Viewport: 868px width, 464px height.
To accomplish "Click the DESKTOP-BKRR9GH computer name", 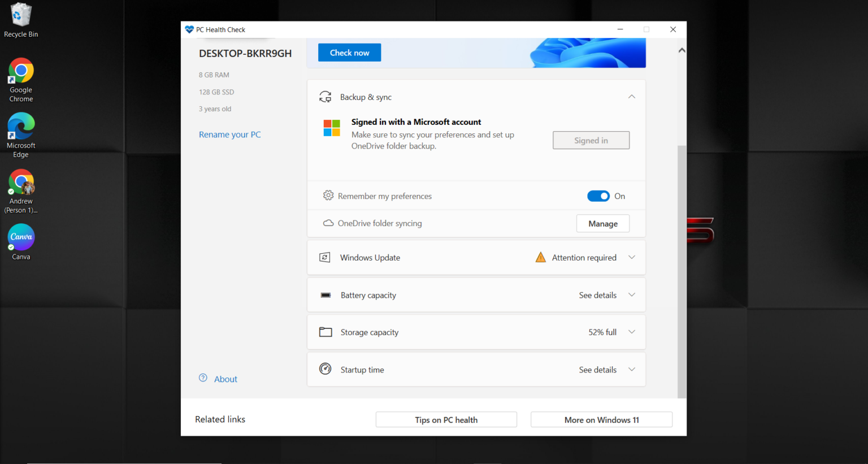I will pos(245,53).
